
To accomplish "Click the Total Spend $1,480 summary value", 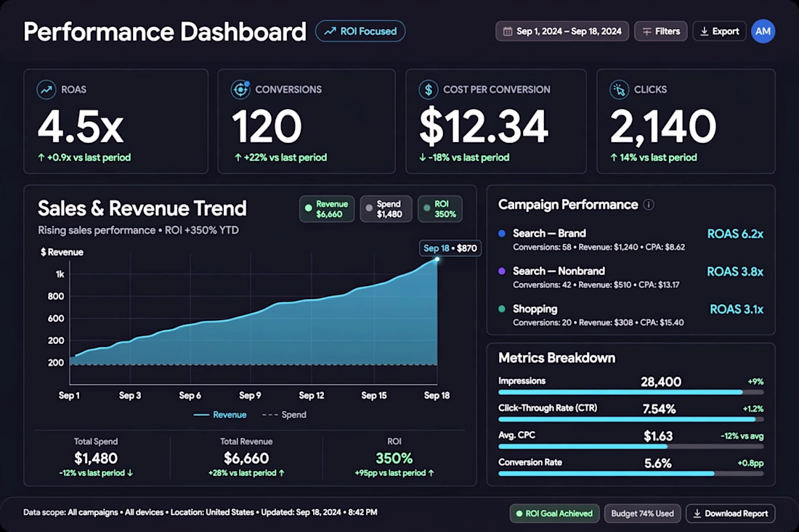I will click(x=96, y=458).
